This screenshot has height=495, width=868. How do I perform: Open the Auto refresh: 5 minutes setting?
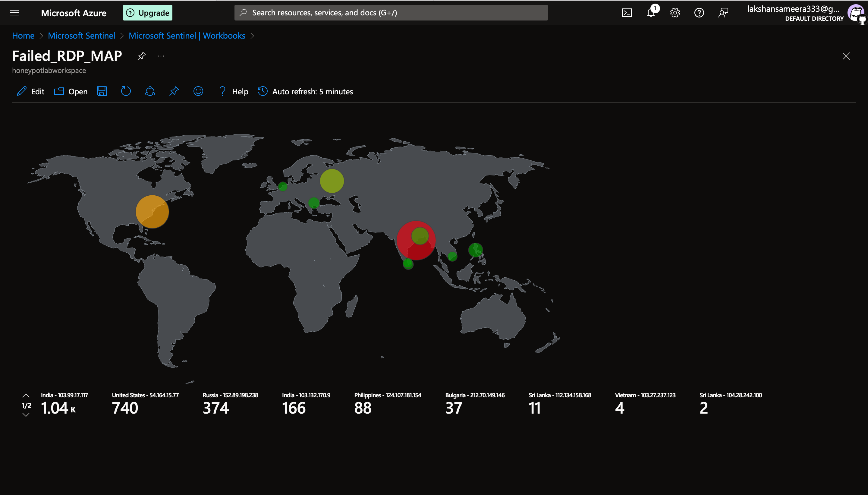coord(306,91)
